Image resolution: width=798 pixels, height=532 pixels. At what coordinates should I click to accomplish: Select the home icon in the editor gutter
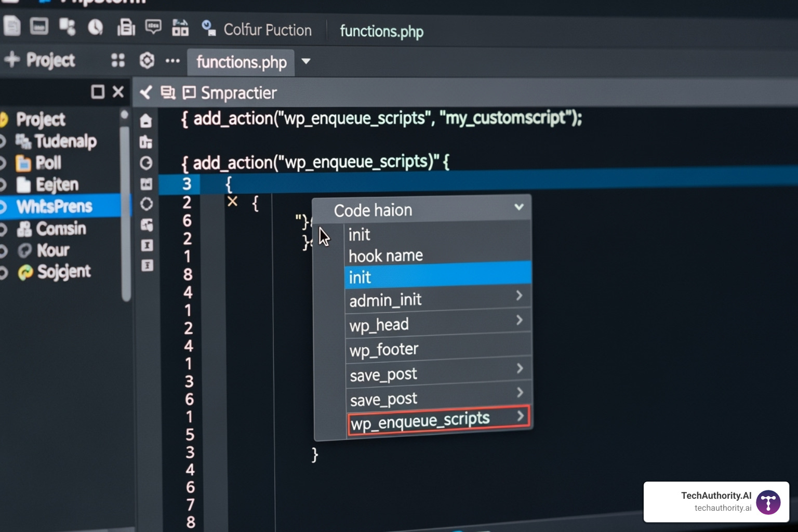click(x=146, y=120)
